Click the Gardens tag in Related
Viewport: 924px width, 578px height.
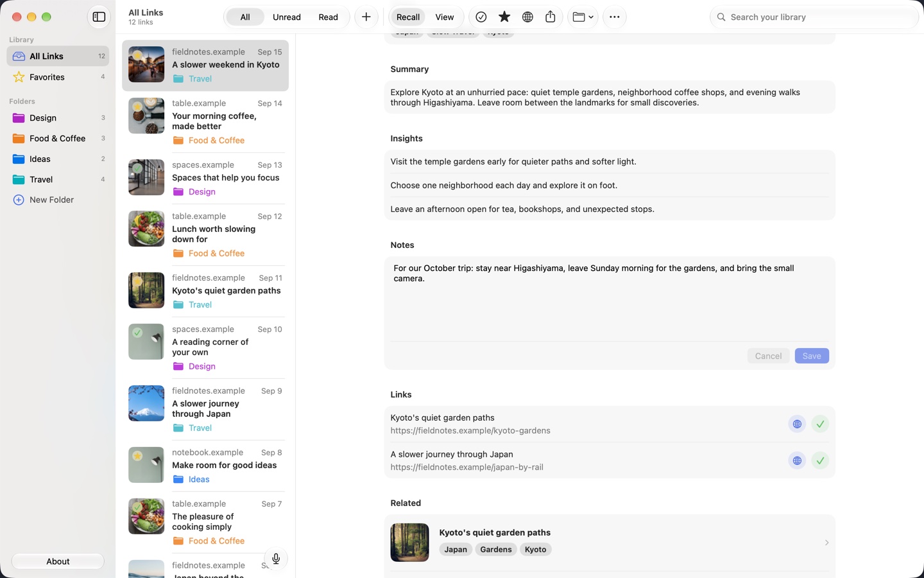[496, 550]
